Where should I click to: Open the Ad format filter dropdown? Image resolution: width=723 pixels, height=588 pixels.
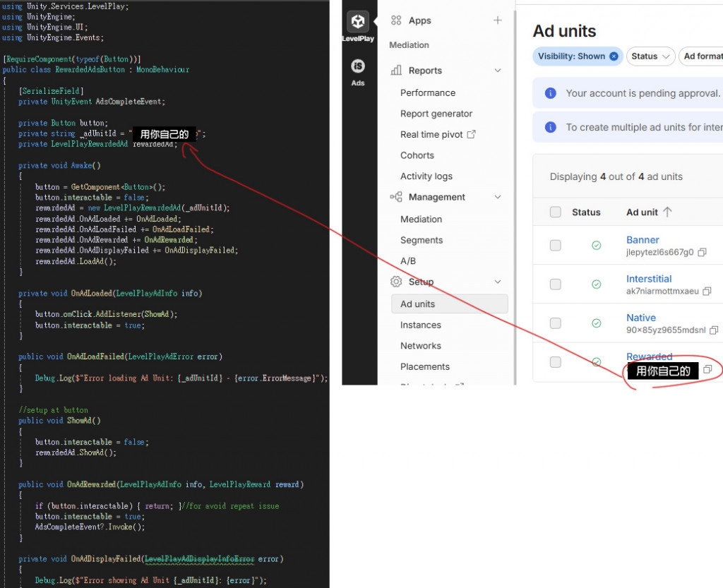702,56
